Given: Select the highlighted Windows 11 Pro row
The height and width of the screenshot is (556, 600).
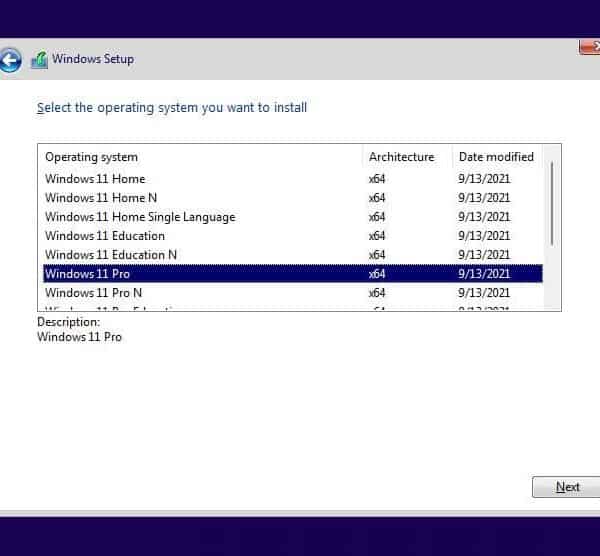Looking at the screenshot, I should [x=293, y=274].
